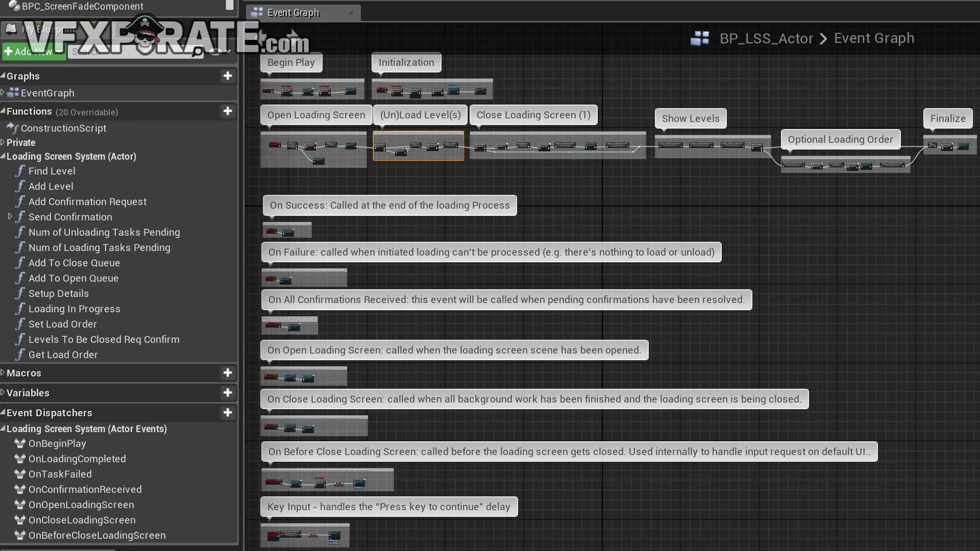Image resolution: width=980 pixels, height=551 pixels.
Task: Select the Add To Close Queue function
Action: point(74,263)
